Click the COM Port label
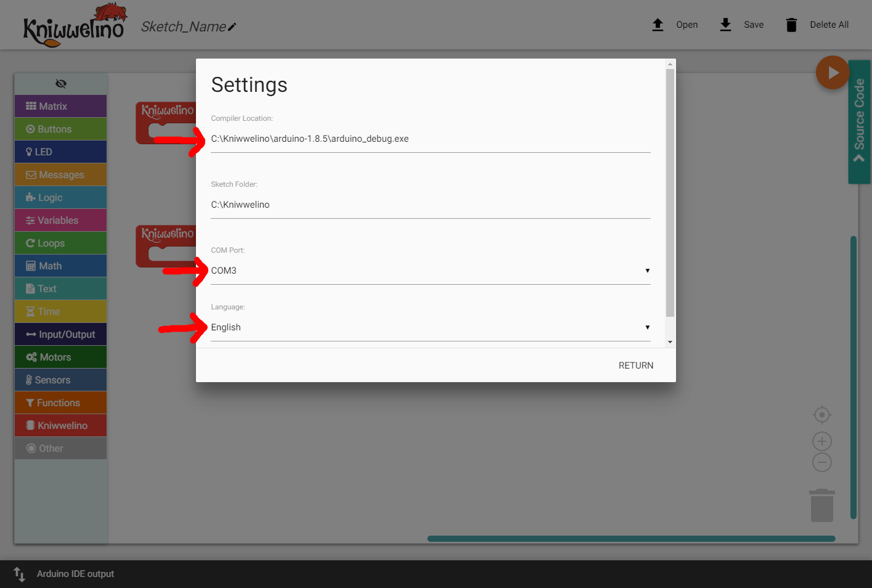The height and width of the screenshot is (588, 872). [x=228, y=250]
